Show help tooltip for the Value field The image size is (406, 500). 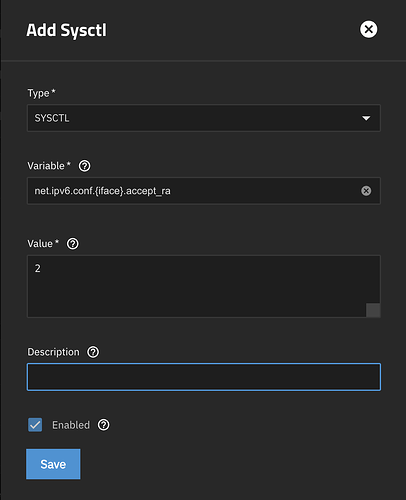pyautogui.click(x=73, y=244)
